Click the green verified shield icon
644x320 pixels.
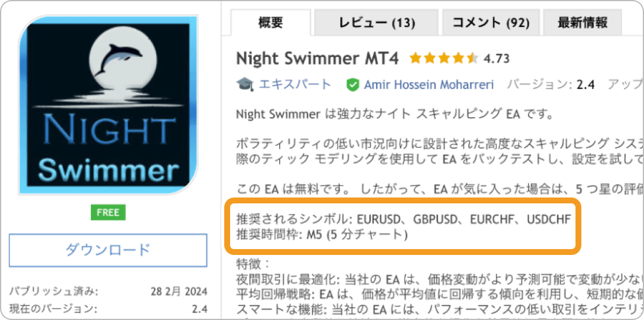click(x=352, y=85)
